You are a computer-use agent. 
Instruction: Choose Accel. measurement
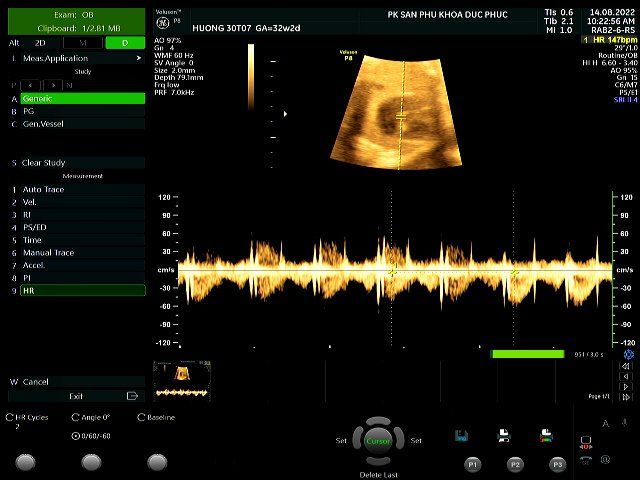pos(83,265)
